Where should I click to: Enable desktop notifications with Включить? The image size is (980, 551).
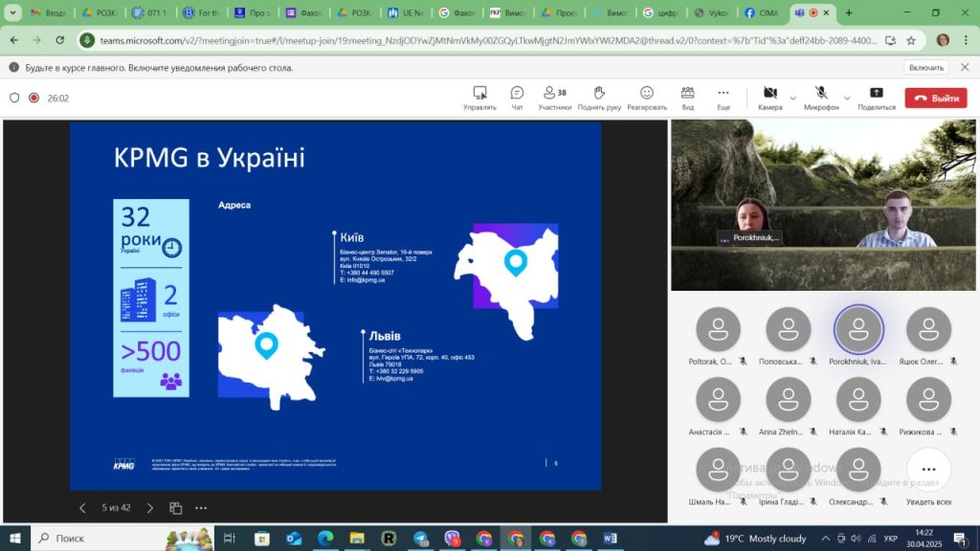pos(925,68)
